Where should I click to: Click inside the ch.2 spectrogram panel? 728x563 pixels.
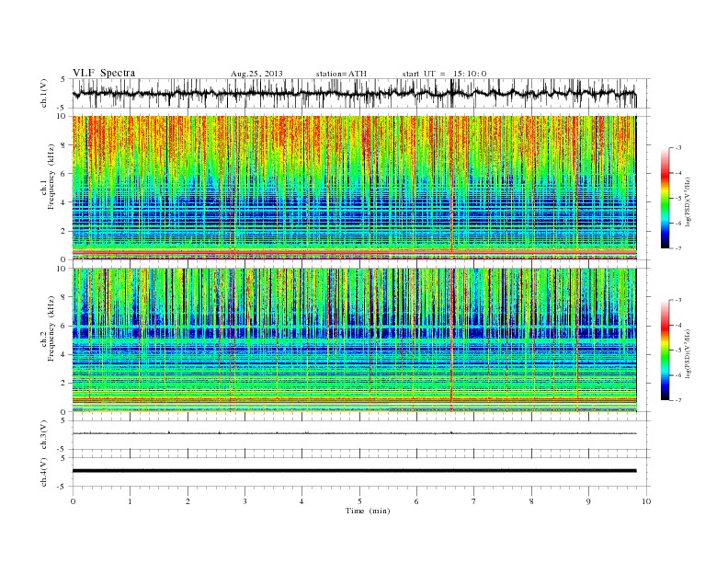coord(354,339)
